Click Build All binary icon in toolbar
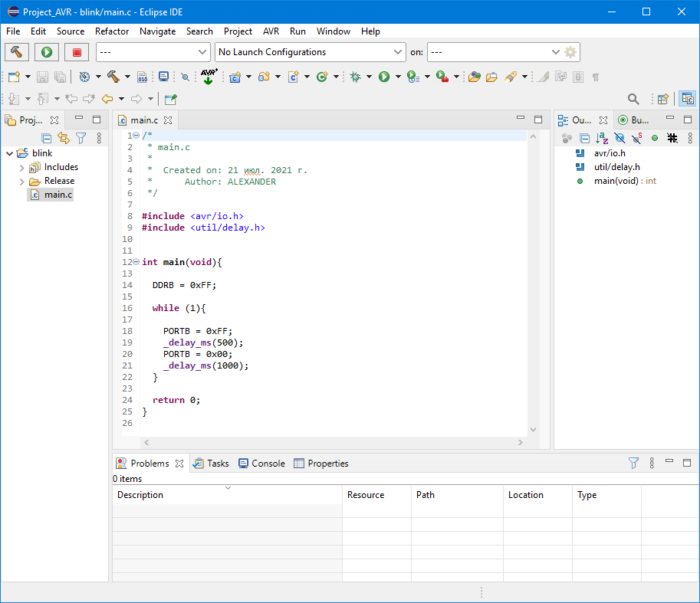The height and width of the screenshot is (603, 700). click(143, 77)
